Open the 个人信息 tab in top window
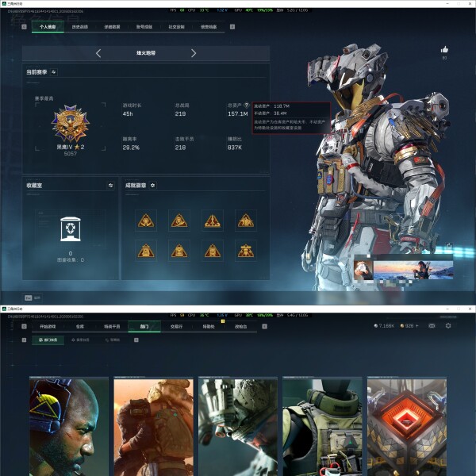The image size is (476, 476). click(x=48, y=27)
